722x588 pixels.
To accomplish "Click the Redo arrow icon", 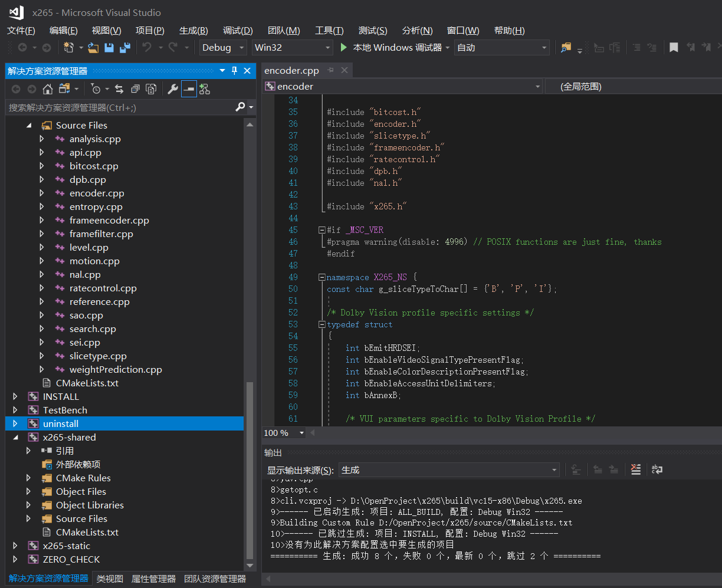I will (x=173, y=47).
